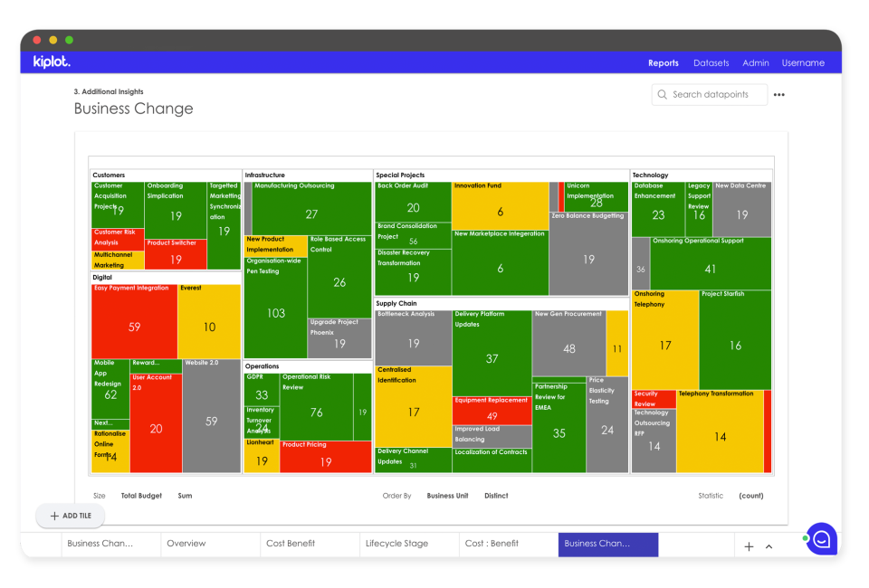Open the Admin page
This screenshot has width=869, height=588.
756,62
